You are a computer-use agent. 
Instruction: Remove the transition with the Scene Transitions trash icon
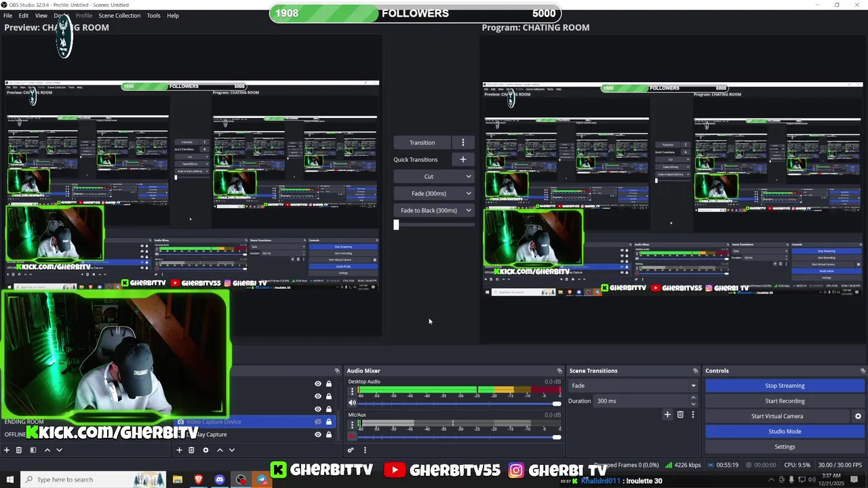point(680,415)
